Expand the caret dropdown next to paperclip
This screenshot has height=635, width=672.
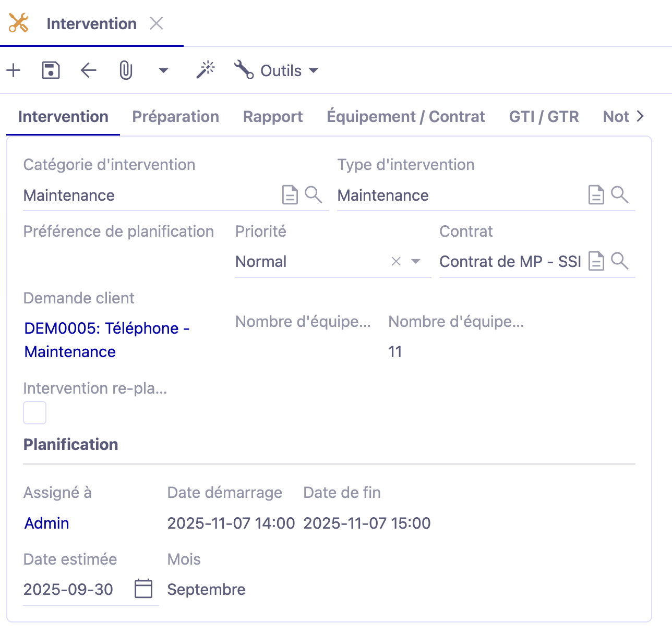pos(163,70)
